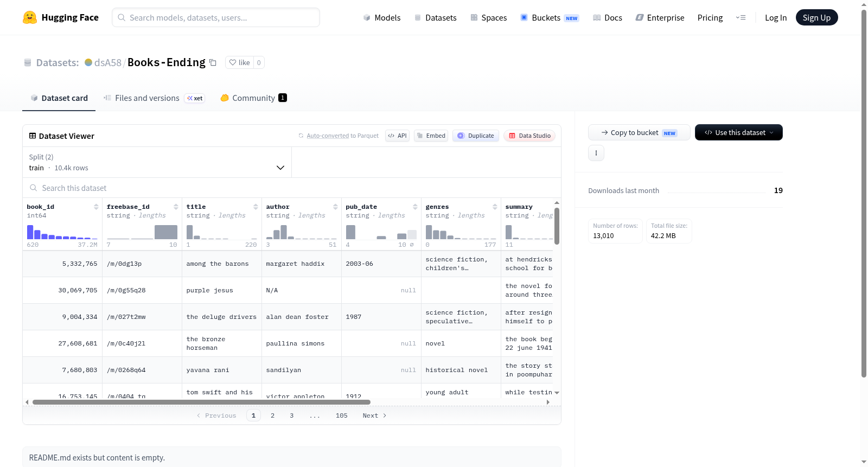Click Copy to bucket
The width and height of the screenshot is (868, 467).
[639, 132]
